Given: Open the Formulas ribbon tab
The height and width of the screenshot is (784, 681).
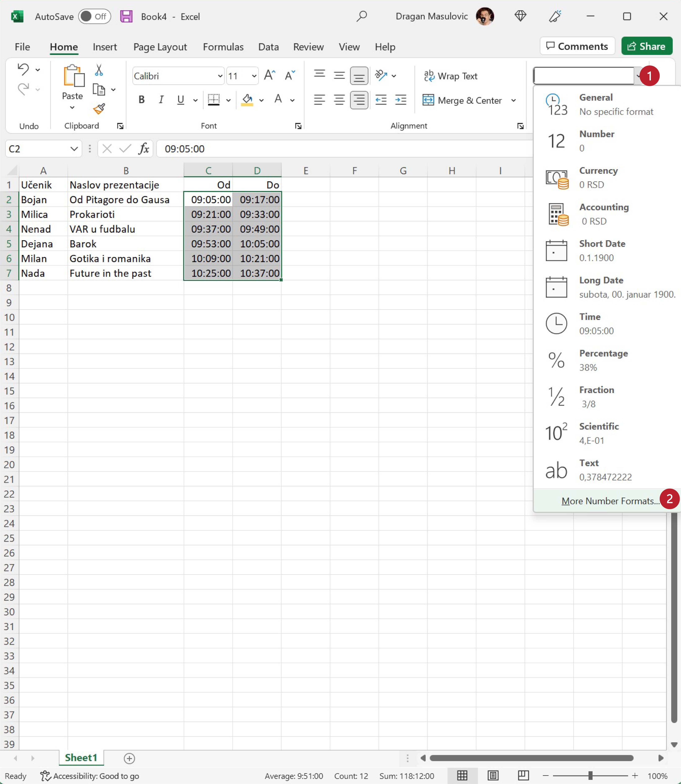Looking at the screenshot, I should tap(223, 47).
